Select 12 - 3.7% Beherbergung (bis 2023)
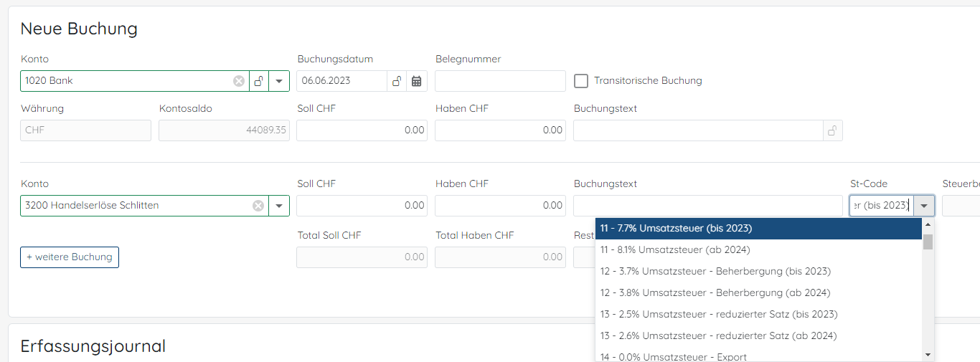This screenshot has height=362, width=980. [x=715, y=271]
